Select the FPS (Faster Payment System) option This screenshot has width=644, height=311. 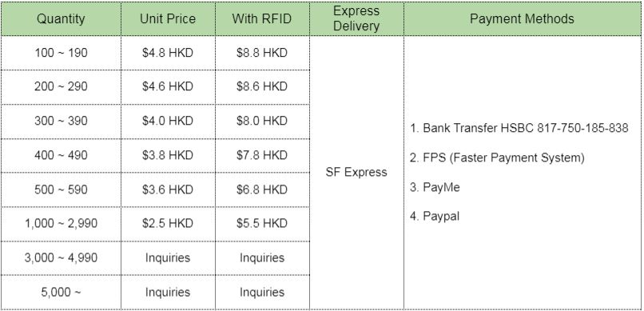click(497, 157)
